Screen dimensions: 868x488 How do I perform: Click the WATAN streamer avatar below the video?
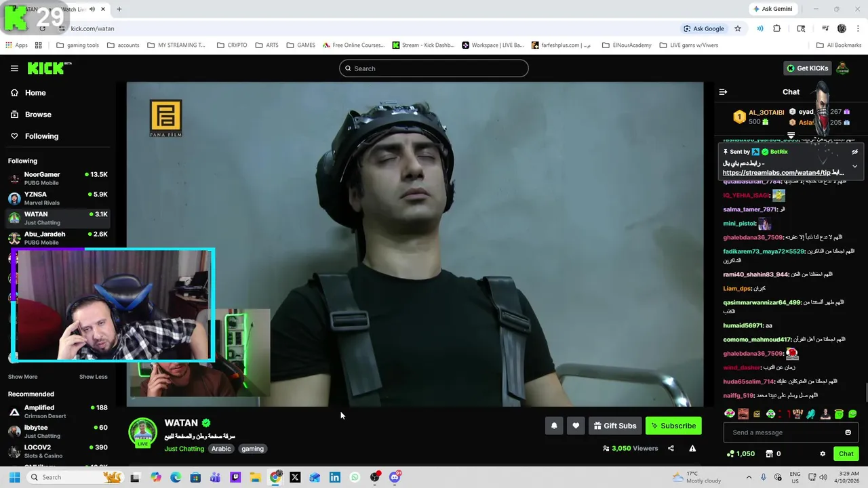(142, 433)
